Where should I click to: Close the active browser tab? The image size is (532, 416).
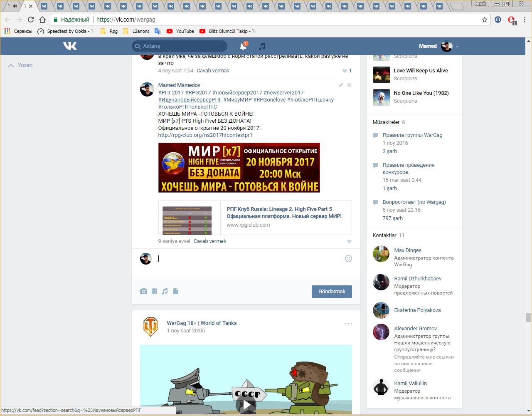30,6
